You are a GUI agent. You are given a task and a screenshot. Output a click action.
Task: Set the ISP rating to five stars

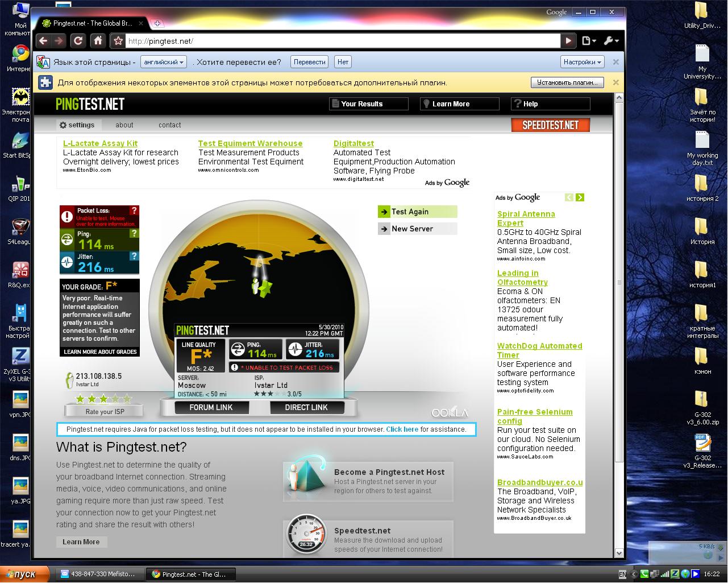[127, 399]
